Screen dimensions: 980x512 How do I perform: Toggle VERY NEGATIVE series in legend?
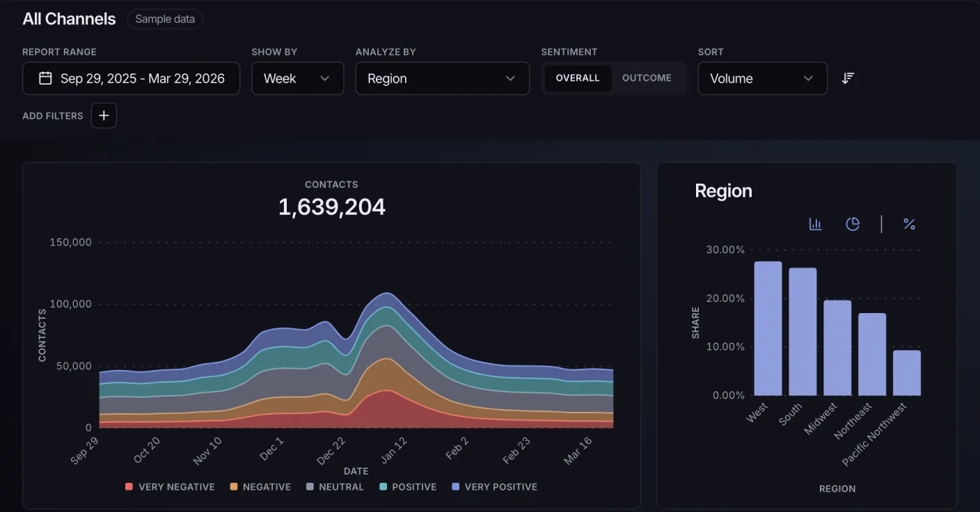[170, 487]
